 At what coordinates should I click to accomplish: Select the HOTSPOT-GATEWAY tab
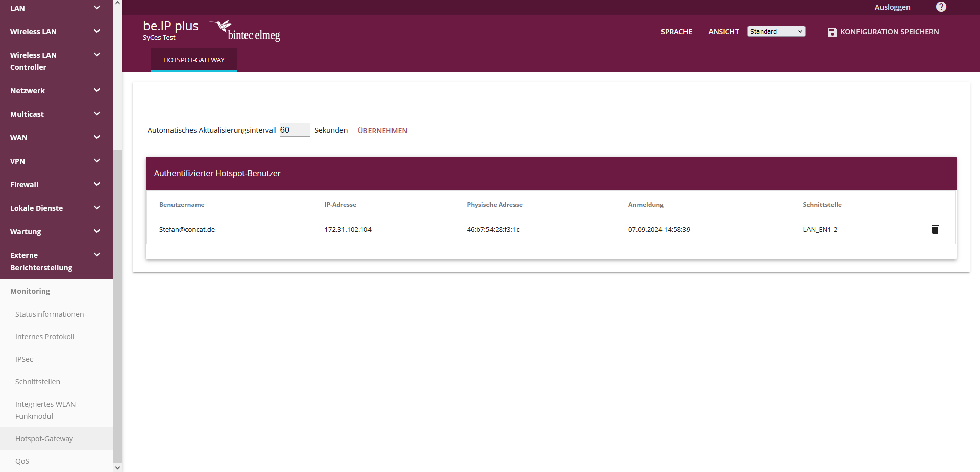194,60
